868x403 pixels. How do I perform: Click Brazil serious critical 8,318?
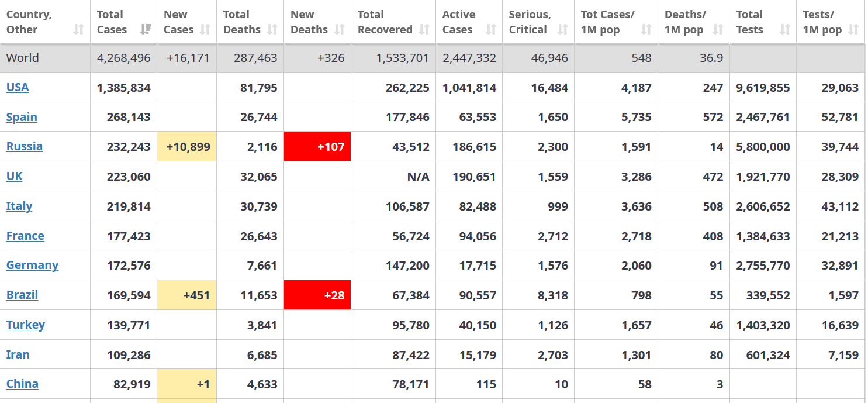coord(553,295)
